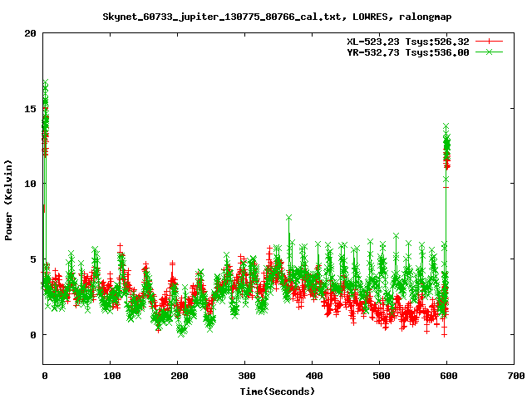This screenshot has width=532, height=399.
Task: Select legend entry XL-523.23 Tsys:526.32
Action: click(x=408, y=42)
